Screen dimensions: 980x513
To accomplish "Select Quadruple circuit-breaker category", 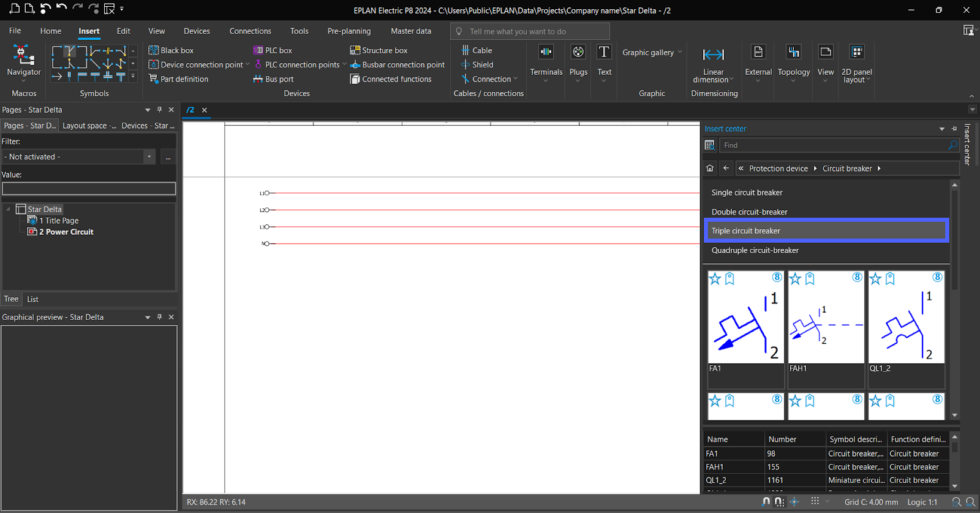I will (755, 250).
